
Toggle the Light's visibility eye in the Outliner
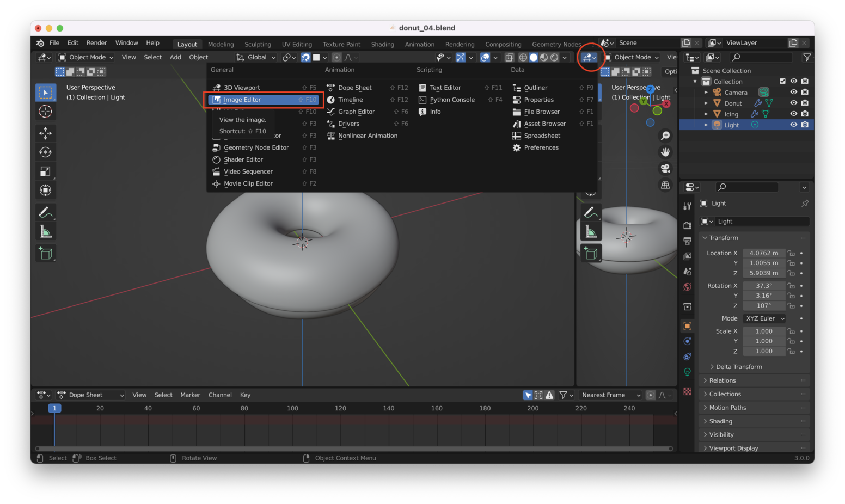pos(794,125)
